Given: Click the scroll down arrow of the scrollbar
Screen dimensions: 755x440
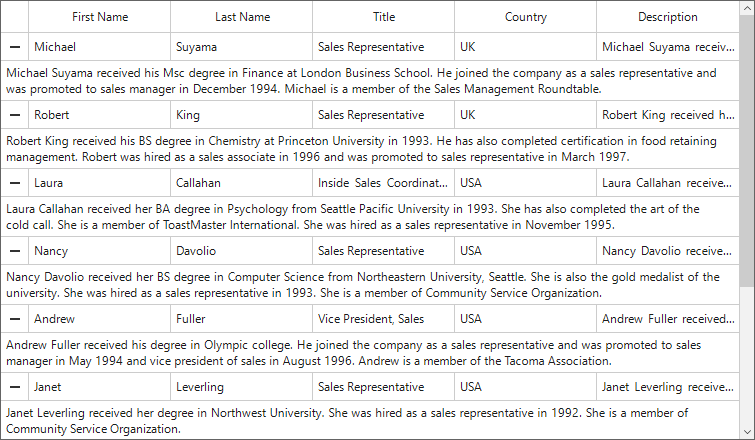Looking at the screenshot, I should (x=747, y=432).
